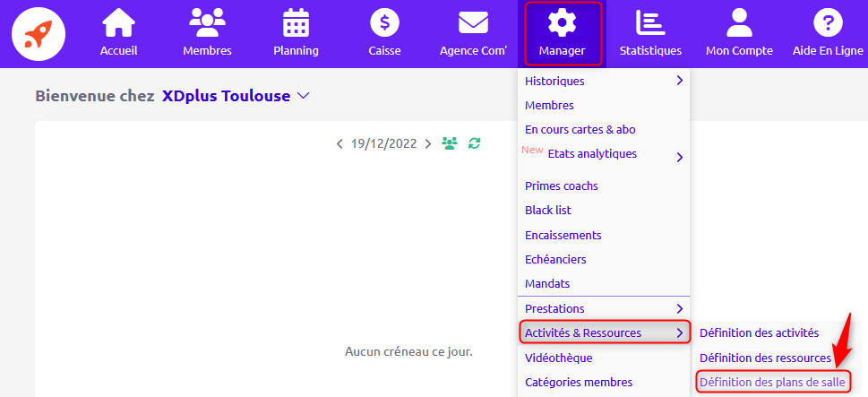Expand the XDplus Toulouse club dropdown
The height and width of the screenshot is (397, 868).
303,96
